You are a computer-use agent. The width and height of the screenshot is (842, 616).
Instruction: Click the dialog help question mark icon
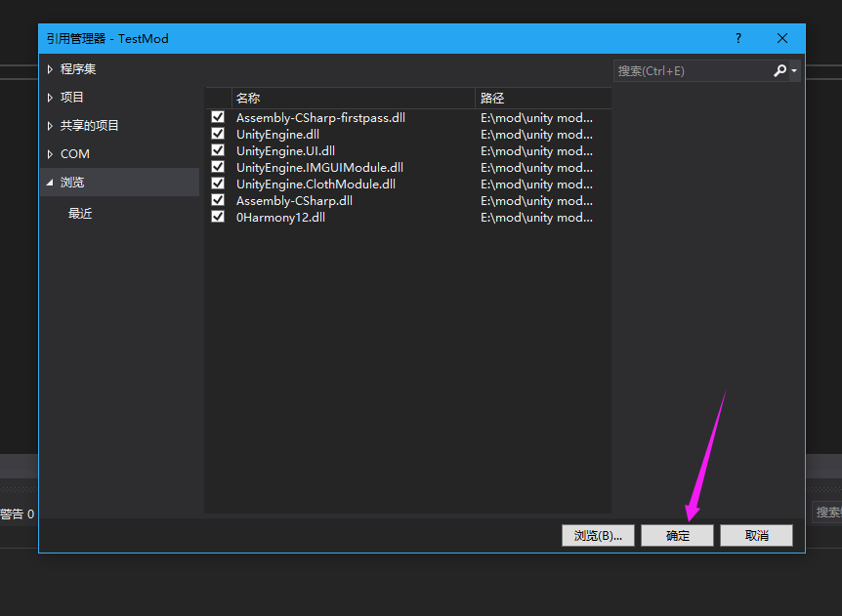click(x=737, y=38)
